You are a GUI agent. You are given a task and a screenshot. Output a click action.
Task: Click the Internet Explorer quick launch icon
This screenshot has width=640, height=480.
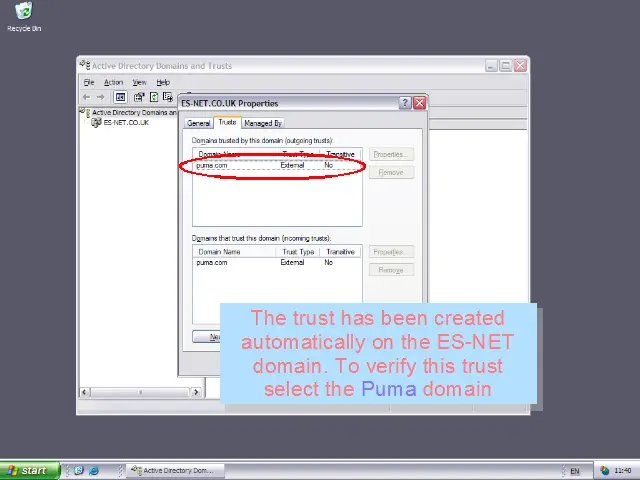point(94,471)
